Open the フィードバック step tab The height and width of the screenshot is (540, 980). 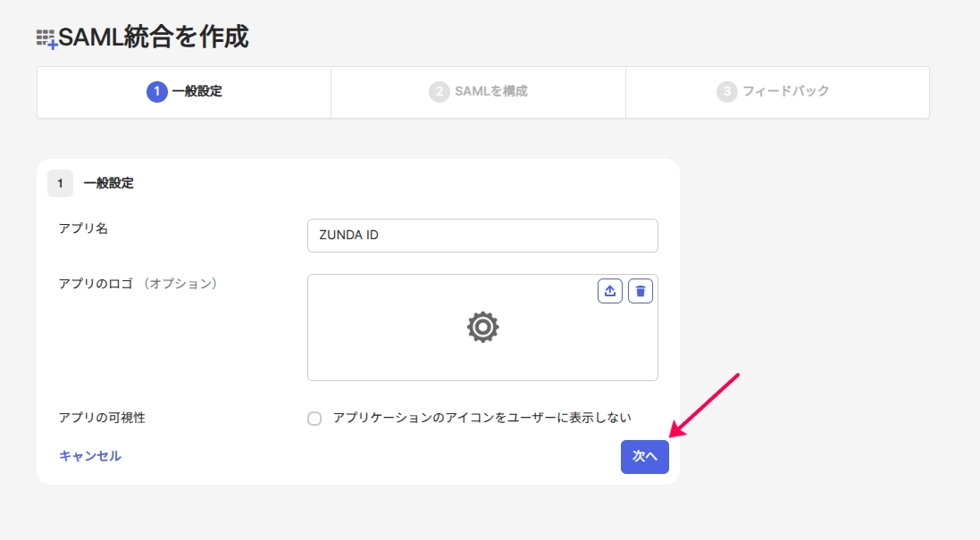[x=777, y=93]
